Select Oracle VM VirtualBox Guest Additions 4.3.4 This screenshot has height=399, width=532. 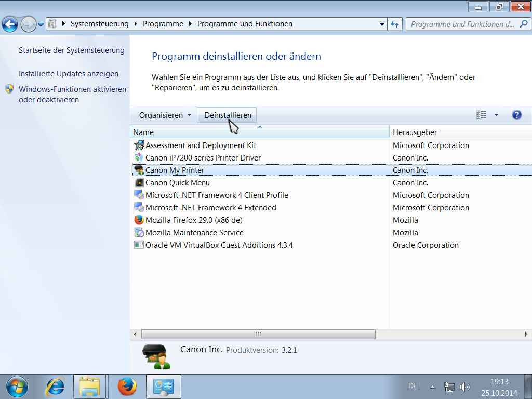219,245
